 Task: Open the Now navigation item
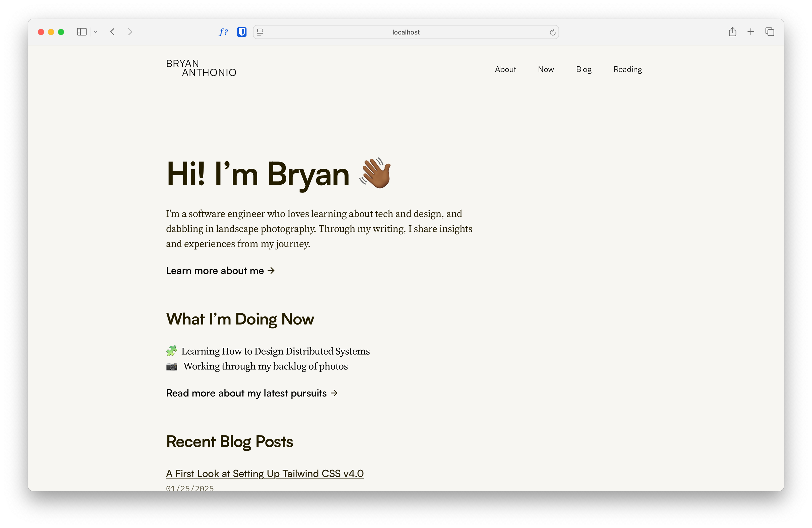tap(545, 69)
